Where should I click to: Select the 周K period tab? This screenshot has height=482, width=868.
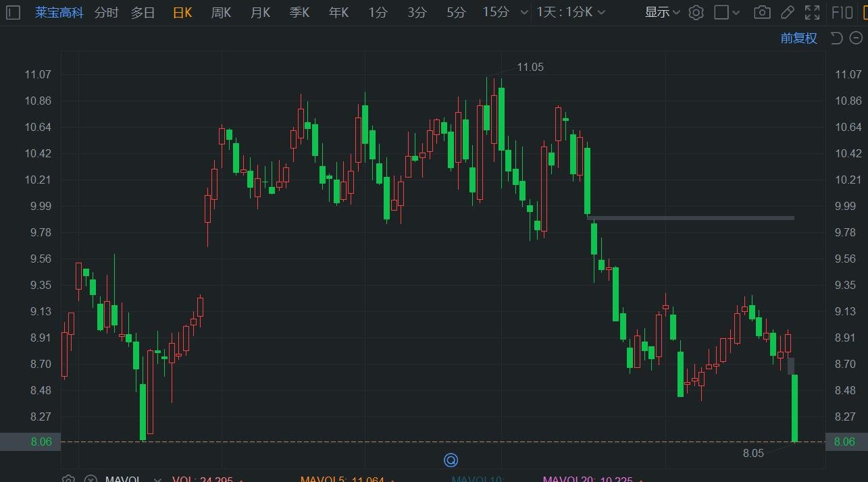click(221, 12)
